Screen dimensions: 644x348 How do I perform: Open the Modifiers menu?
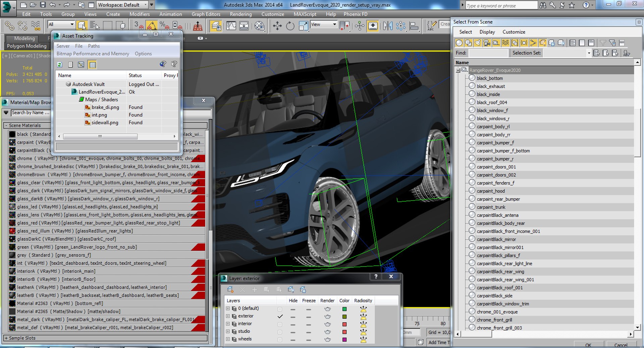[x=140, y=14]
